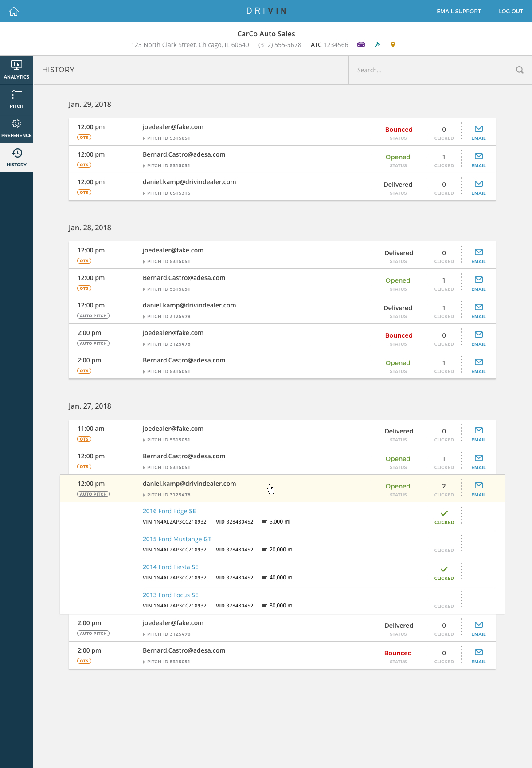Click CarCo Auto Sales dealer name
Image resolution: width=532 pixels, height=768 pixels.
coord(266,34)
